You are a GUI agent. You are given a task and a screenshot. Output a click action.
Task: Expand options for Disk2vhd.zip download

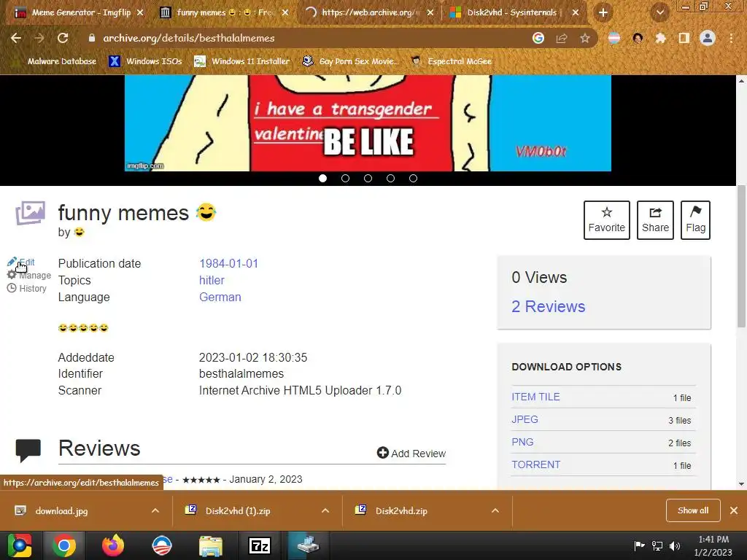495,510
